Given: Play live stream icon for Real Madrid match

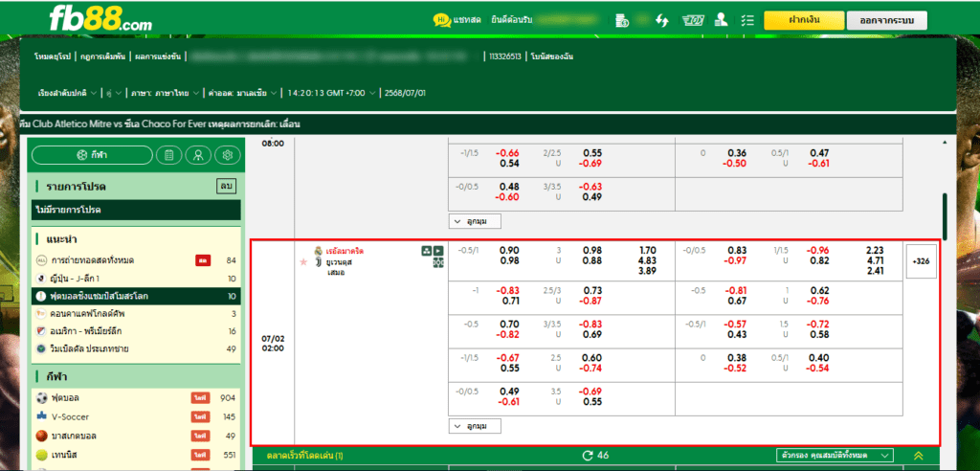Looking at the screenshot, I should (438, 251).
